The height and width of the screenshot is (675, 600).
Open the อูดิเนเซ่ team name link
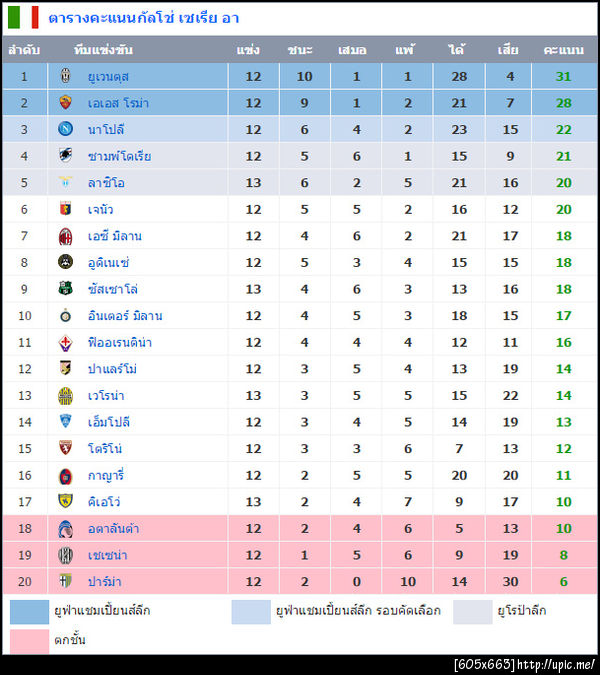[109, 263]
